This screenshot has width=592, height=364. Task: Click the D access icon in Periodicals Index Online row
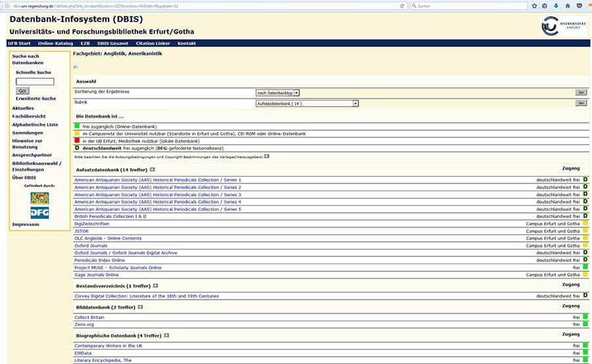(x=585, y=260)
